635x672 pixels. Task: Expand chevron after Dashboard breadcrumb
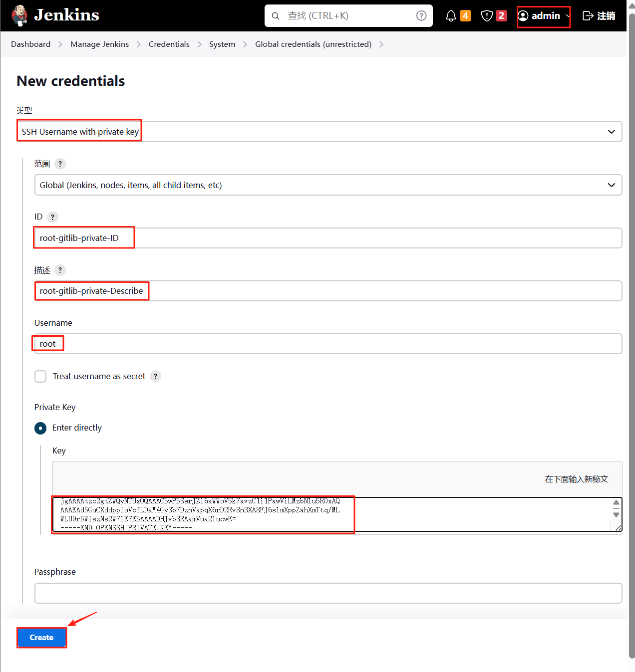click(x=60, y=44)
